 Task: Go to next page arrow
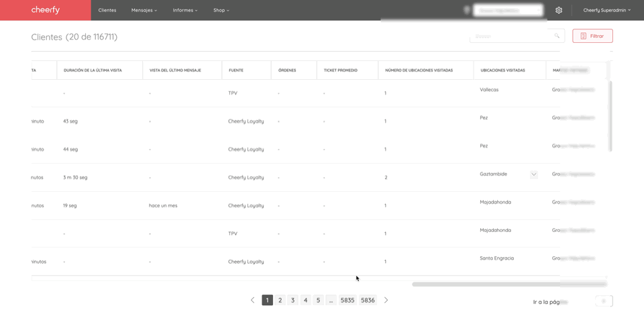pyautogui.click(x=386, y=300)
